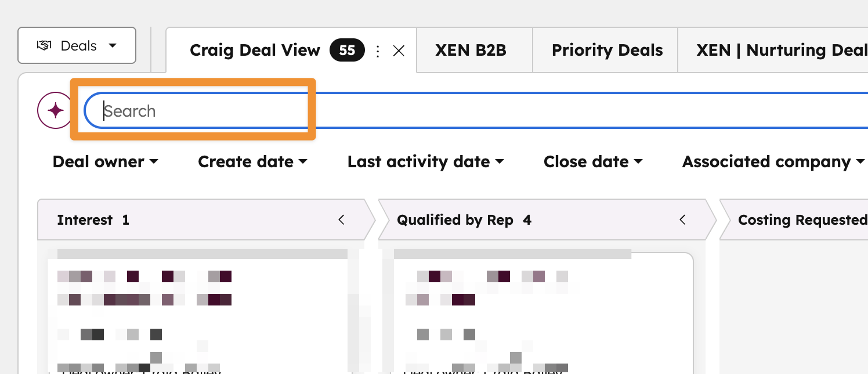Go to the Priority Deals tab
Screen dimensions: 868x374
607,51
